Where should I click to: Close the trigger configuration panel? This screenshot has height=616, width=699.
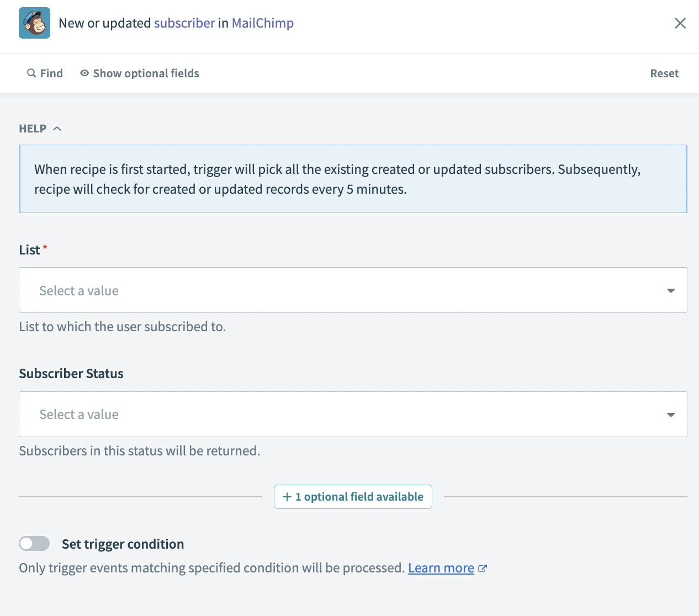point(680,23)
